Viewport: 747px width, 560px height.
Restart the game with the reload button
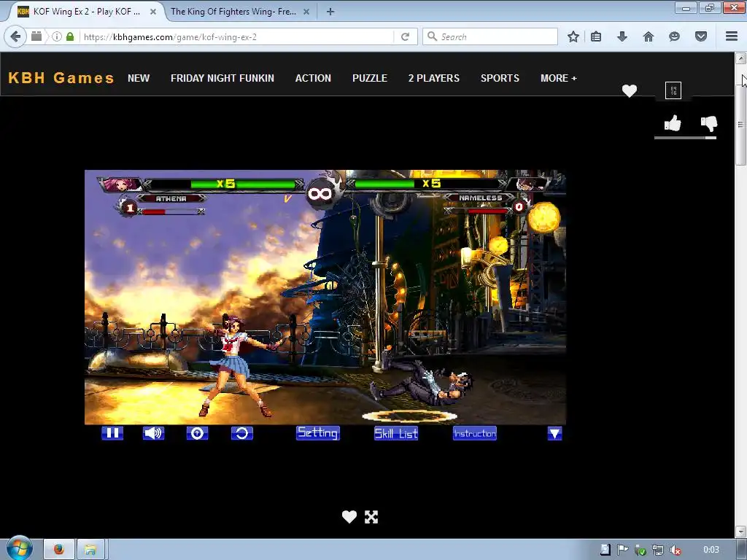click(242, 433)
